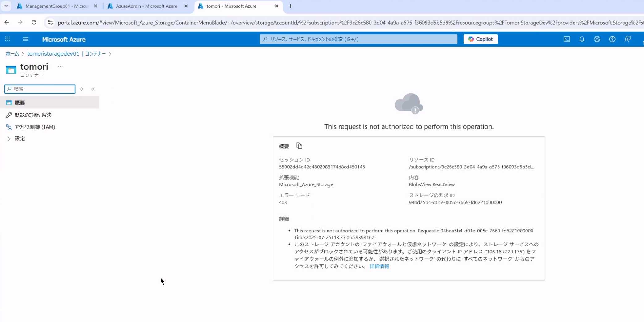Open アクセス制御 (IAM) menu item
The height and width of the screenshot is (322, 644).
coord(35,127)
